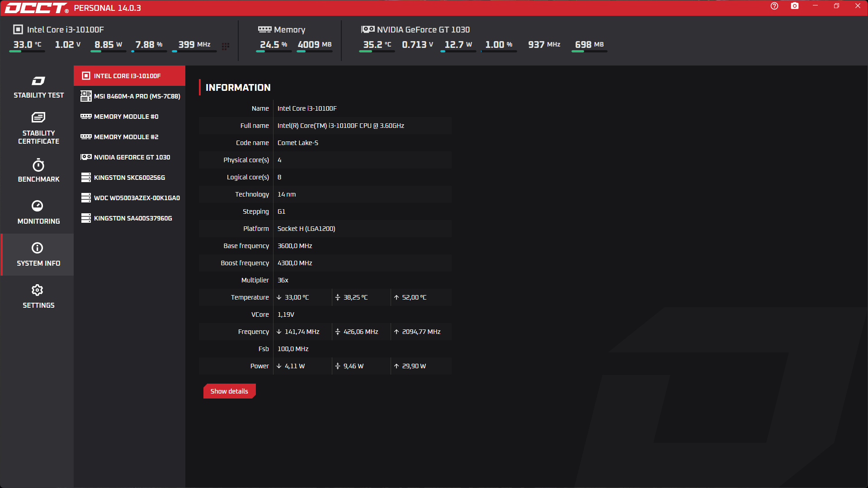Click the Intel Core i3-10100F chip icon in header
The height and width of the screenshot is (488, 868).
click(x=18, y=29)
